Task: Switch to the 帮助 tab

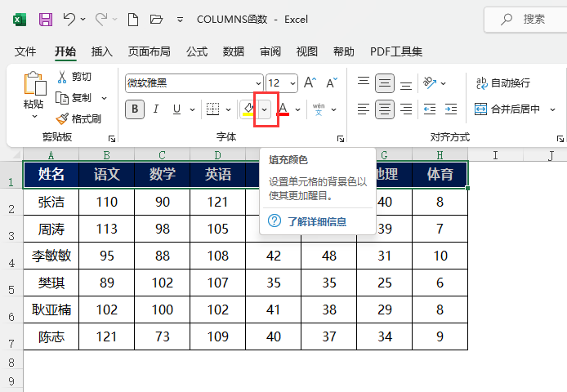Action: click(343, 51)
